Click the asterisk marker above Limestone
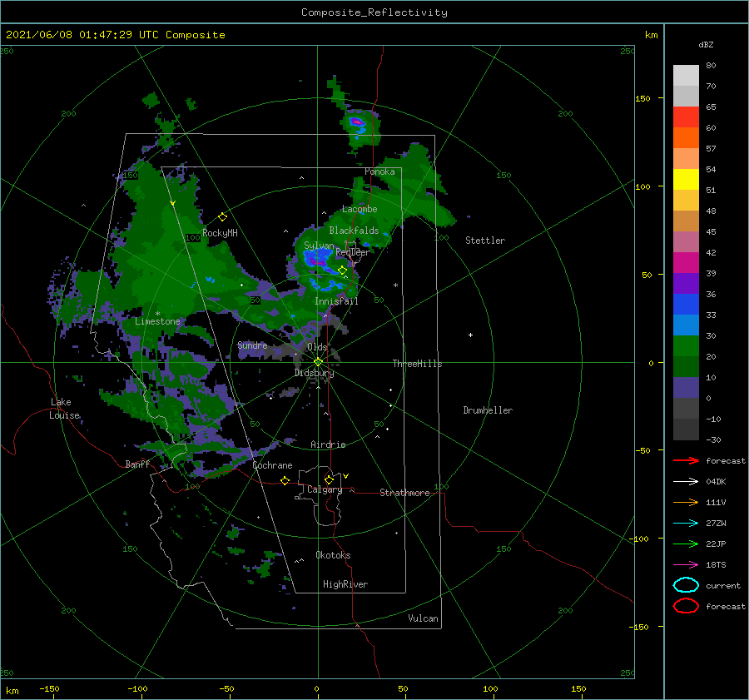749x700 pixels. click(157, 314)
